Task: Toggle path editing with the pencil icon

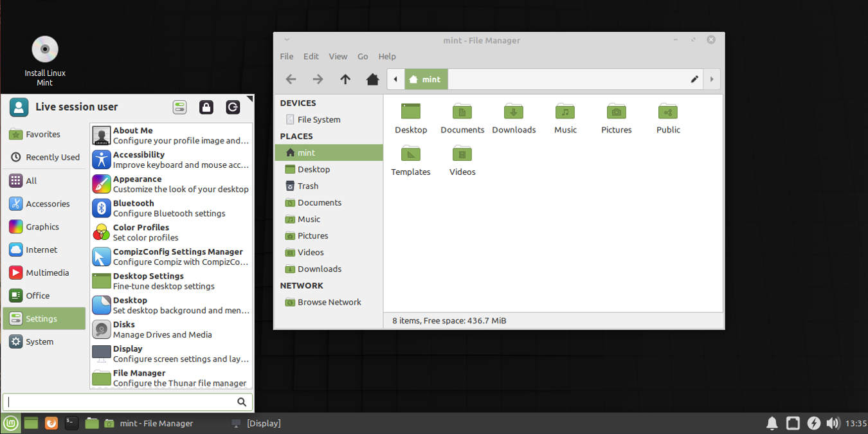Action: click(694, 79)
